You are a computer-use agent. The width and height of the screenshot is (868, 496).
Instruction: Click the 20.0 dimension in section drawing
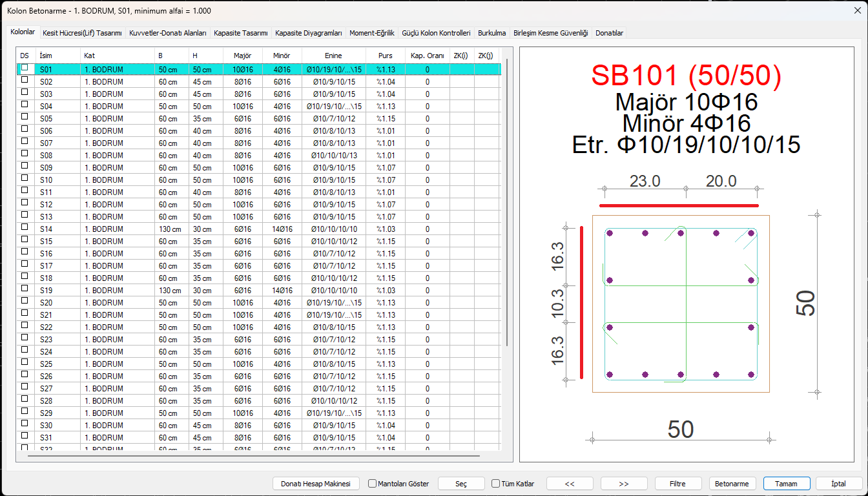[x=721, y=181]
